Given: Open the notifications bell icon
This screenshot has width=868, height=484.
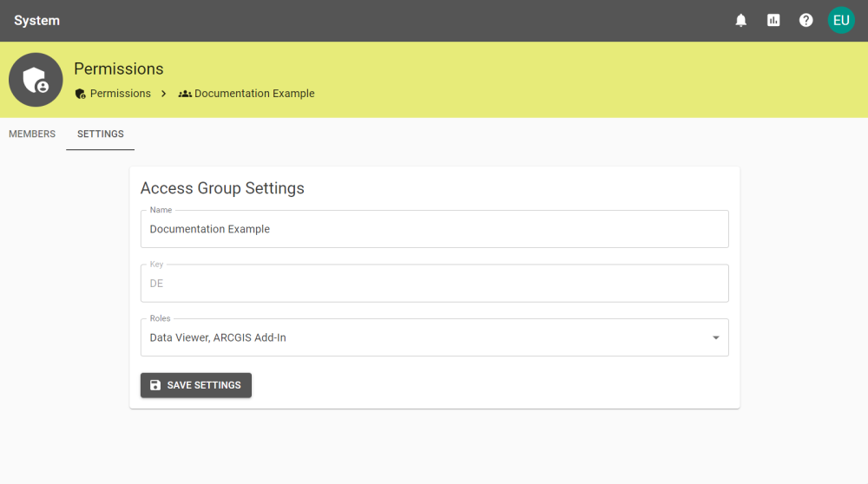Looking at the screenshot, I should pos(740,21).
